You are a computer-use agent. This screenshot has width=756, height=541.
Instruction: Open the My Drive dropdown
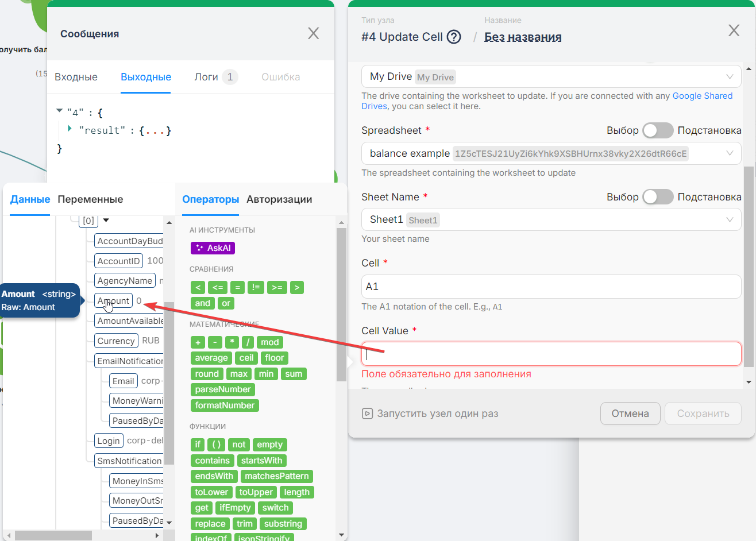tap(551, 76)
